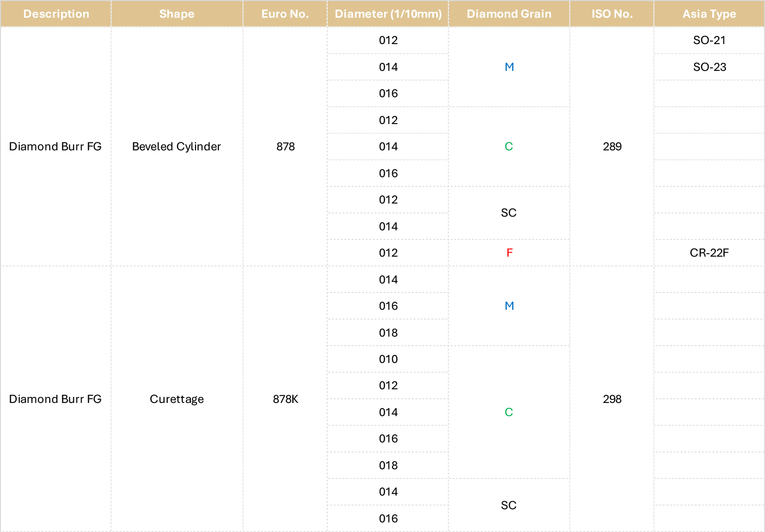Select ISO No. 289 cell
The height and width of the screenshot is (532, 765).
tap(612, 146)
